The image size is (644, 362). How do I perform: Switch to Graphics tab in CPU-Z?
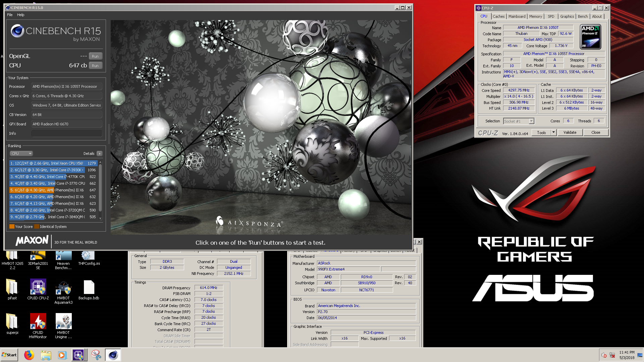point(567,16)
